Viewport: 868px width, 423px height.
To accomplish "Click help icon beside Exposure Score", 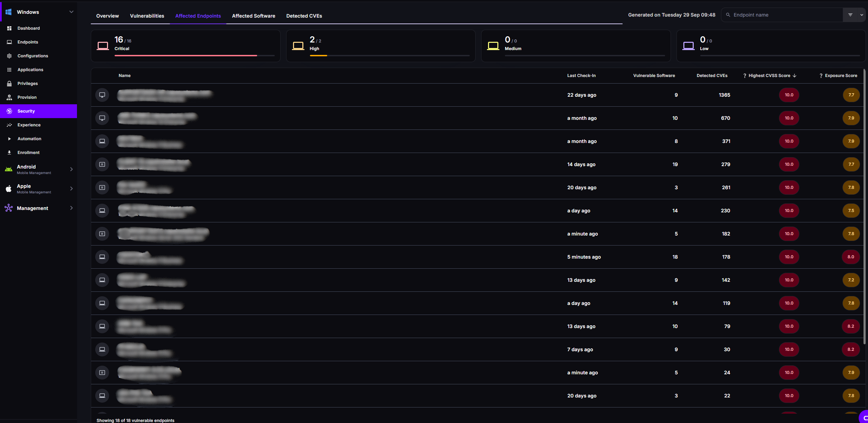I will tap(821, 76).
